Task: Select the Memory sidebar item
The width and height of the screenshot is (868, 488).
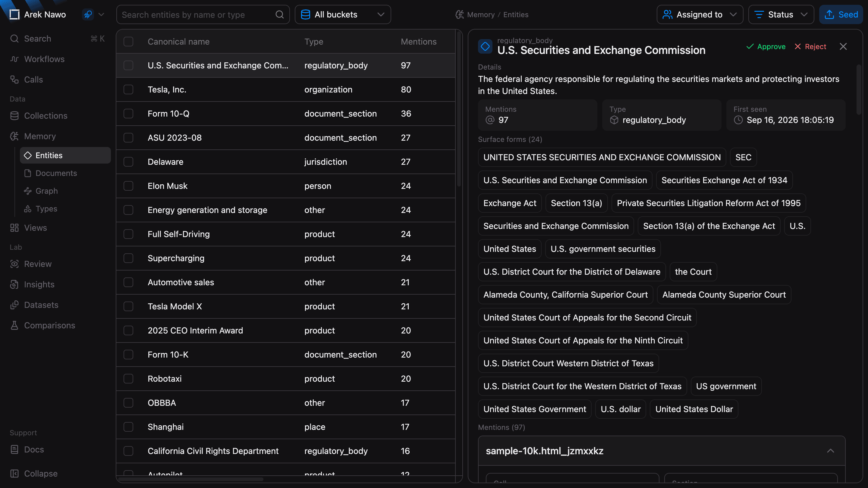Action: tap(57, 136)
